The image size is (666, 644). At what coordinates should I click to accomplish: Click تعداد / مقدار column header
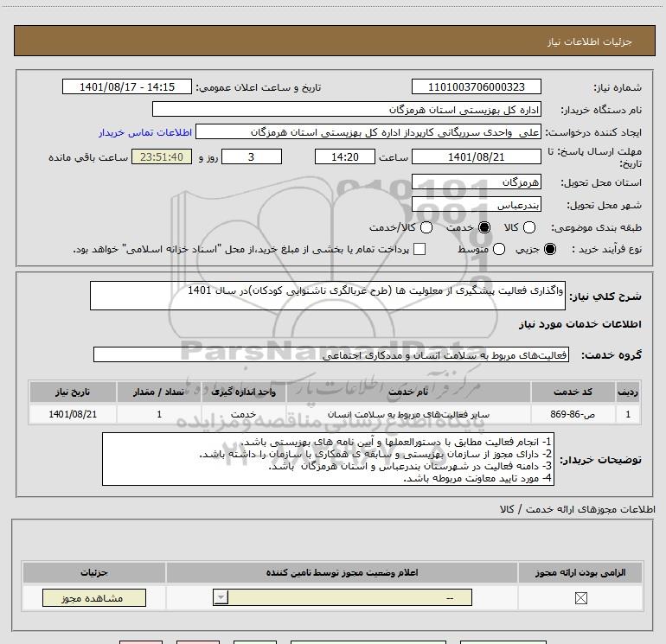[158, 392]
